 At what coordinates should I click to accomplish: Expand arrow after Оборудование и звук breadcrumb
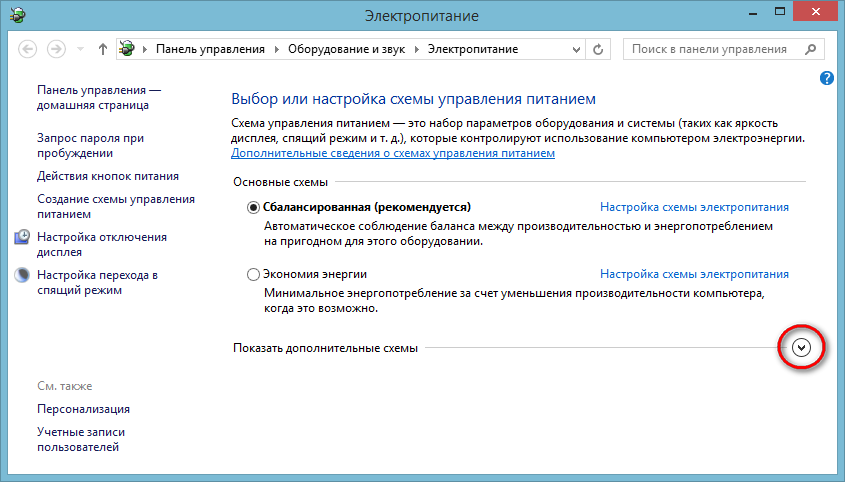point(417,50)
